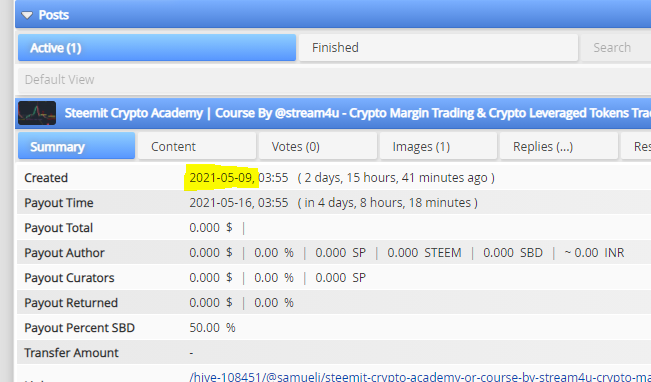Open the hive-108451 @samueli post link
The height and width of the screenshot is (382, 651).
(x=420, y=377)
